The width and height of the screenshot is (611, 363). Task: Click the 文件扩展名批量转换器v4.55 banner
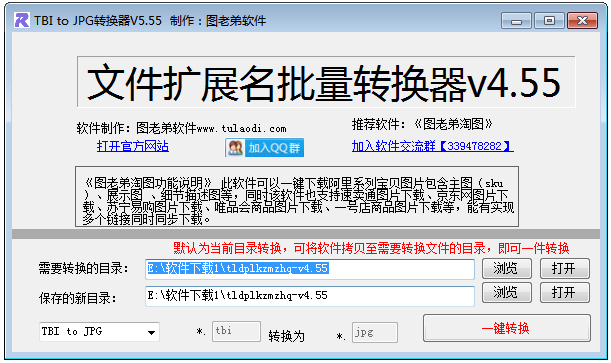click(x=326, y=82)
